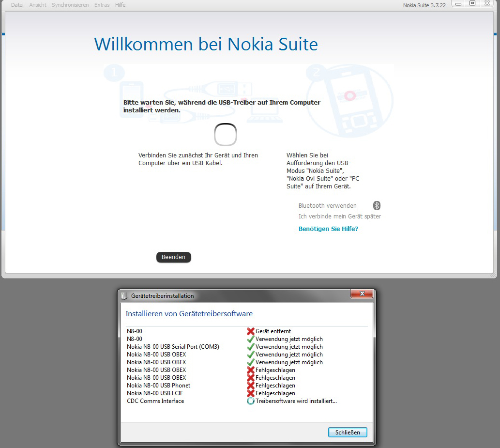The height and width of the screenshot is (448, 500).
Task: Click red X beside Gerät entfernt
Action: pos(251,331)
